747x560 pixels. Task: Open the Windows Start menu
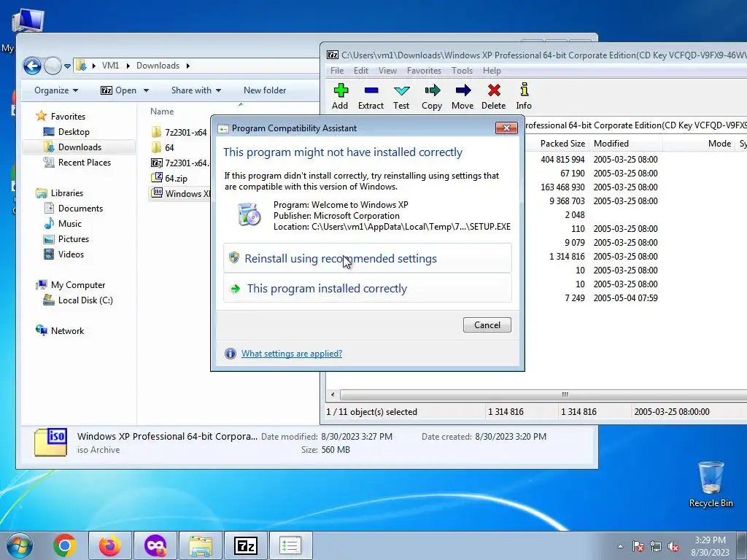[18, 545]
